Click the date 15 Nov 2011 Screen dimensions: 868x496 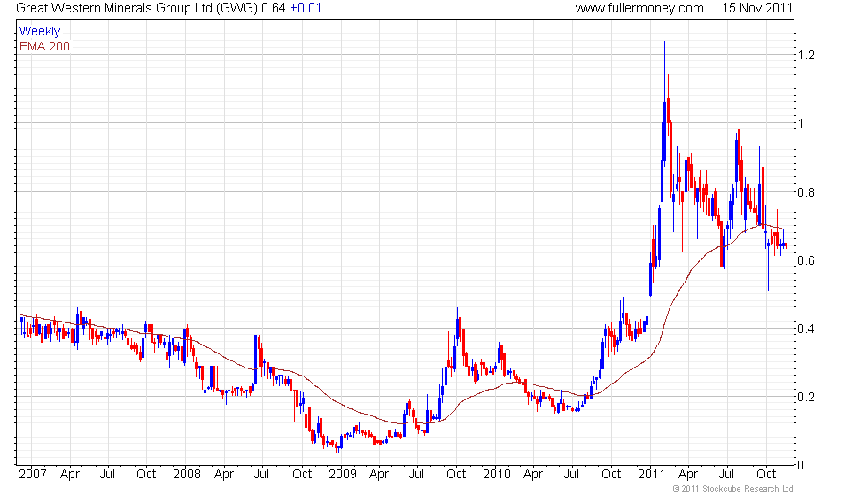757,8
